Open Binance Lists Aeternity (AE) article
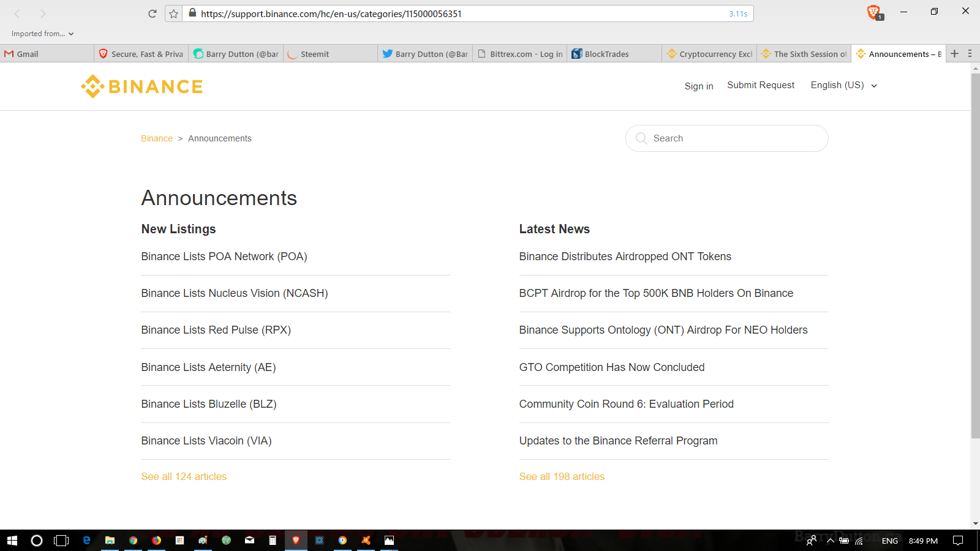Screen dimensions: 980x551 pos(208,367)
